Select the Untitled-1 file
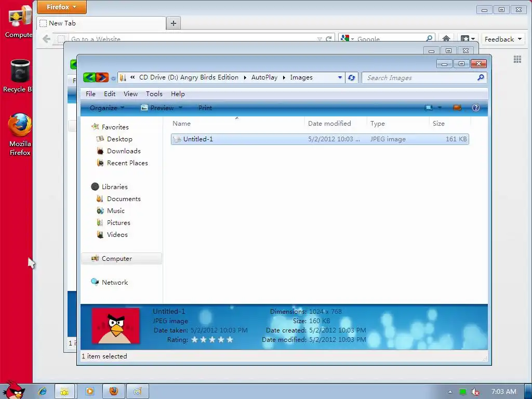 coord(320,139)
